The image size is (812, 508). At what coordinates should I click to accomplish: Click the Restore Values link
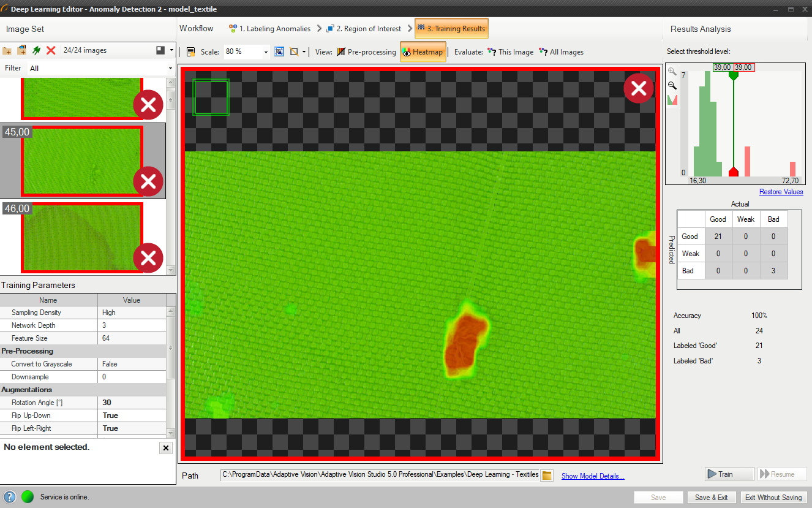click(781, 192)
